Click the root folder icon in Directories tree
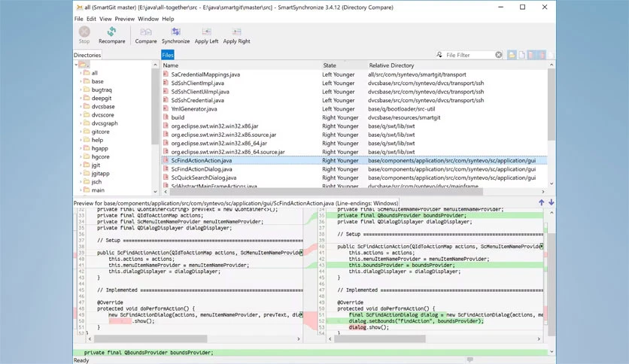The image size is (629, 364). [x=84, y=65]
